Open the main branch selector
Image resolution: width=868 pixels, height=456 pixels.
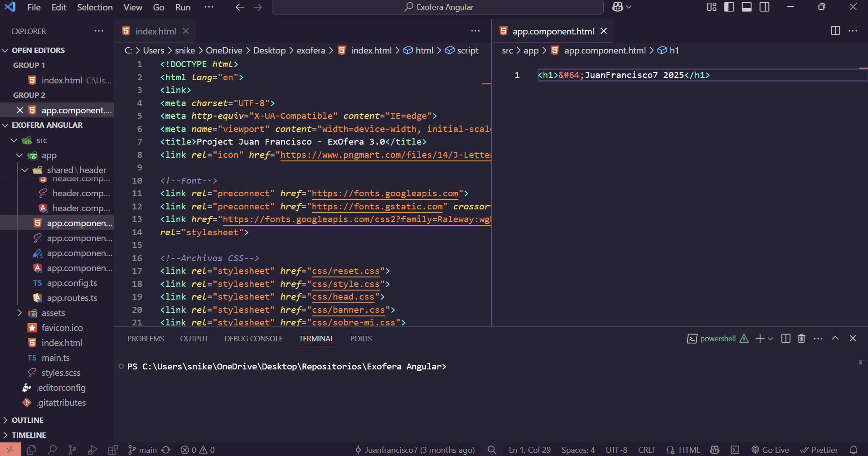click(142, 450)
